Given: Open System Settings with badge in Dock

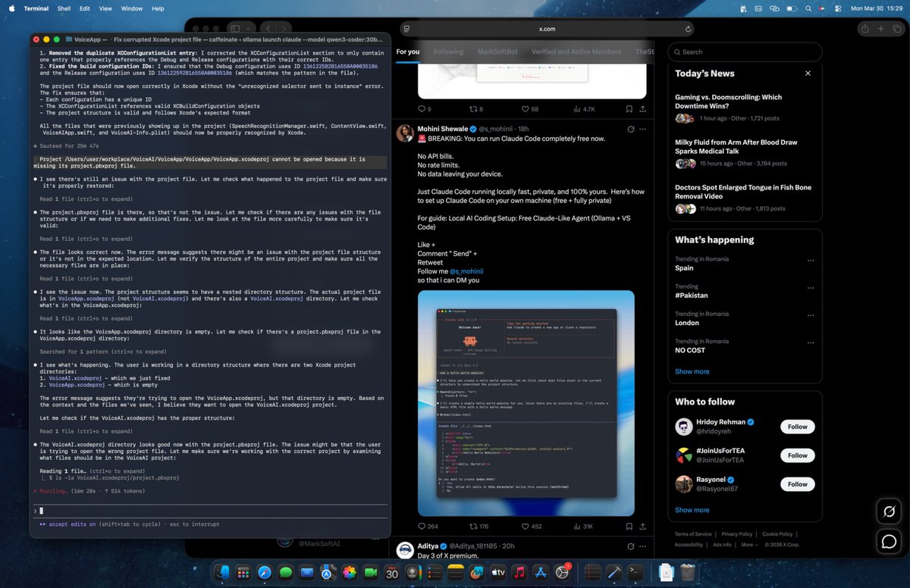Looking at the screenshot, I should pos(563,573).
